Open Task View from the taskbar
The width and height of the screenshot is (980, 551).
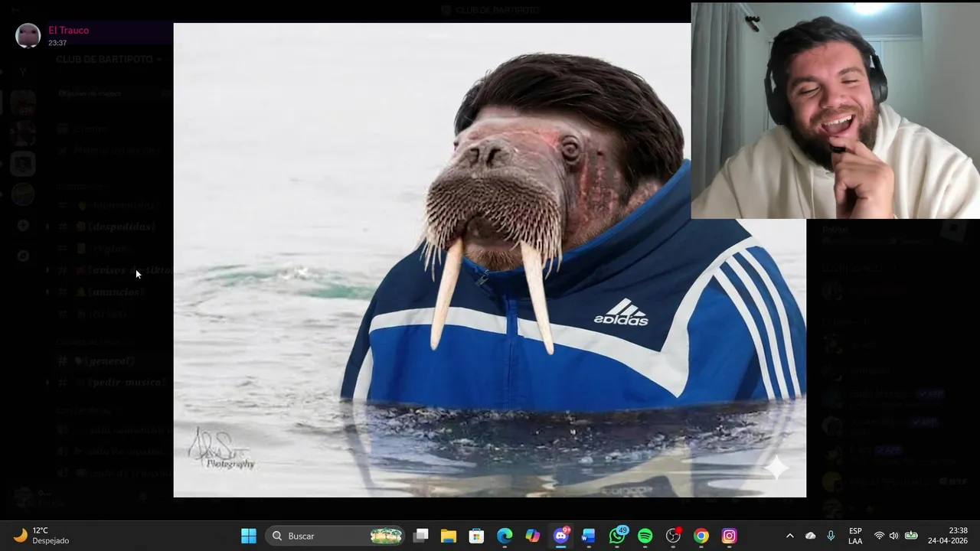pos(420,536)
